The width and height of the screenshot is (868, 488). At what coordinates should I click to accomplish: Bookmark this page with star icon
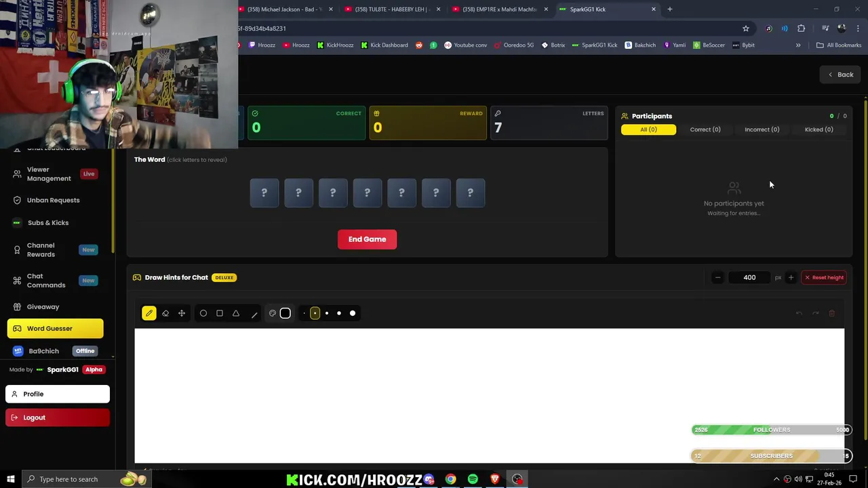(746, 28)
